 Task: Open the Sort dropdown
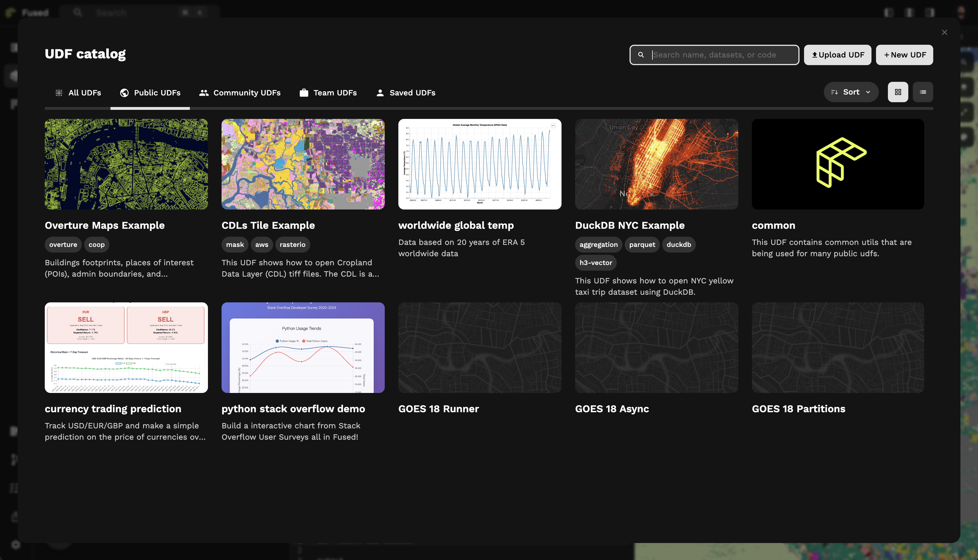851,92
